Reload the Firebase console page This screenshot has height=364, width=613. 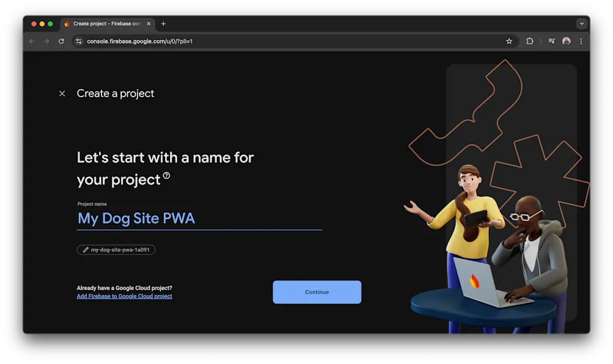(61, 41)
